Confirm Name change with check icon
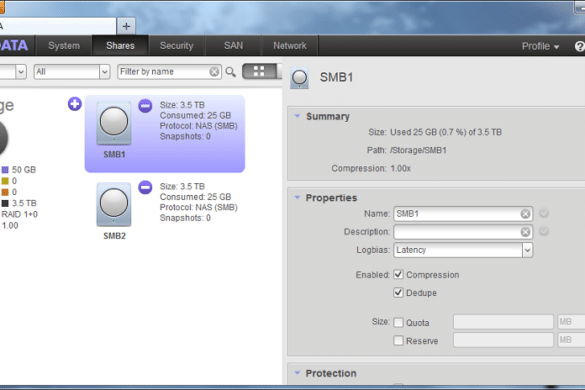The image size is (585, 390). click(x=544, y=213)
